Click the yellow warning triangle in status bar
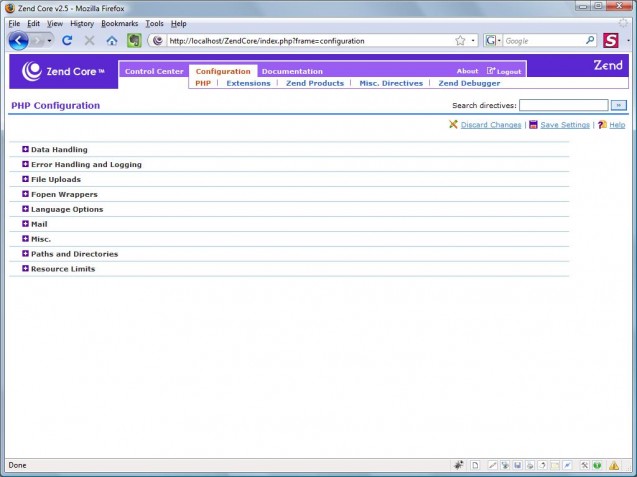Screen dimensions: 637x477 click(614, 465)
